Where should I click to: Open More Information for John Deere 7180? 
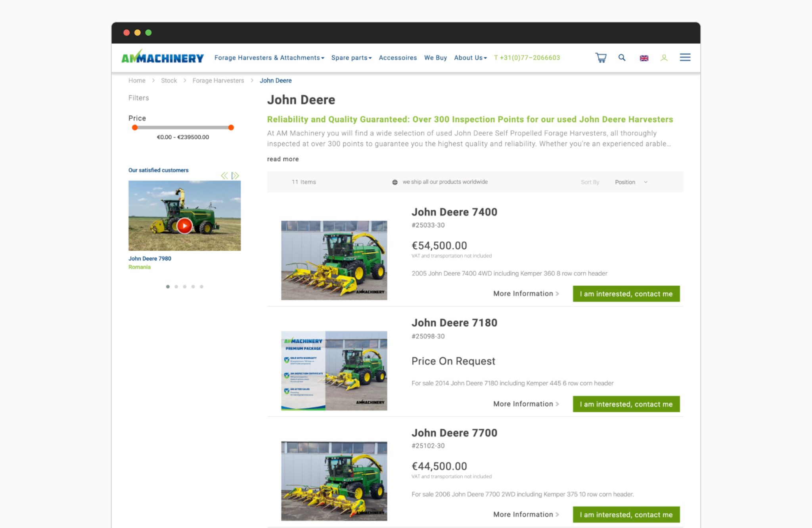coord(526,404)
